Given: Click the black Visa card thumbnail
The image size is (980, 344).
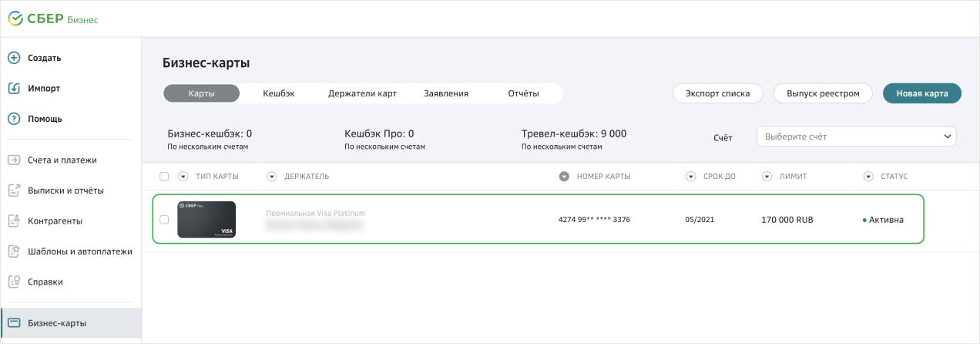Looking at the screenshot, I should tap(206, 220).
